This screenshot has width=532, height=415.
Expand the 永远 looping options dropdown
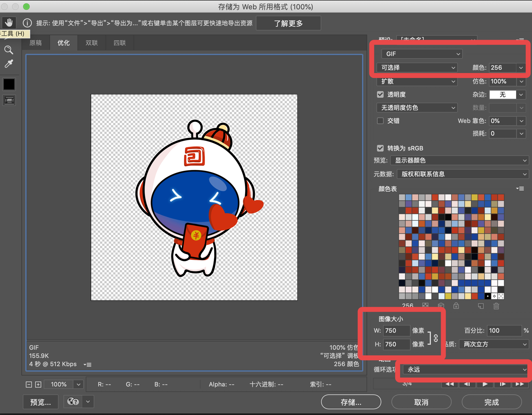click(465, 369)
